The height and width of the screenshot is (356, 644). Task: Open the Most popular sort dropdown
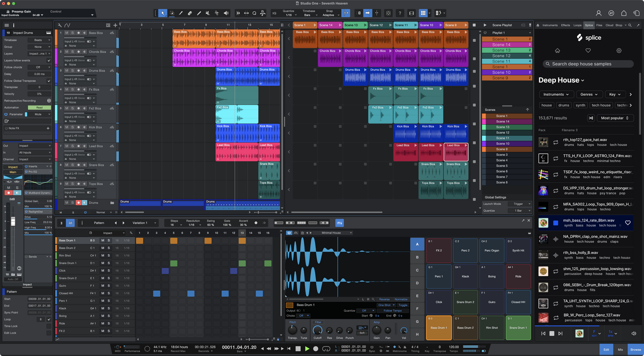[x=615, y=118]
